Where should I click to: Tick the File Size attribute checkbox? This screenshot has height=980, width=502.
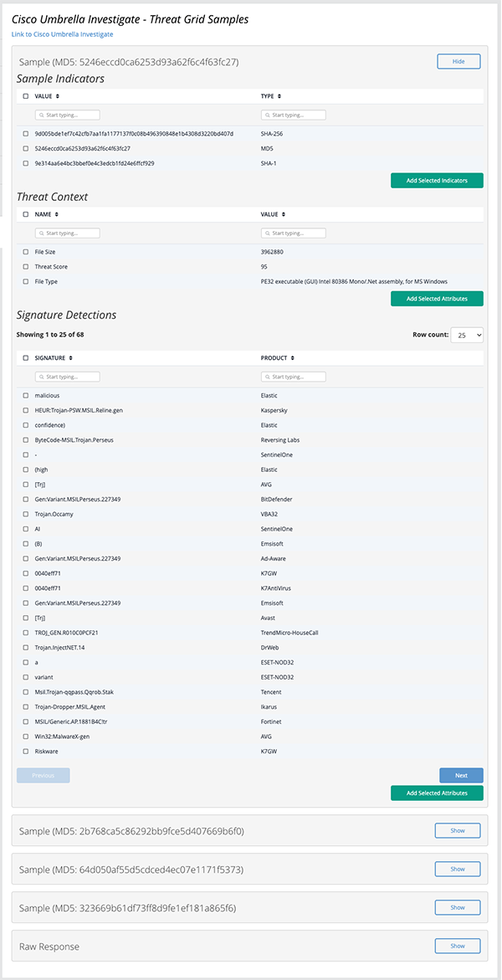click(x=26, y=252)
